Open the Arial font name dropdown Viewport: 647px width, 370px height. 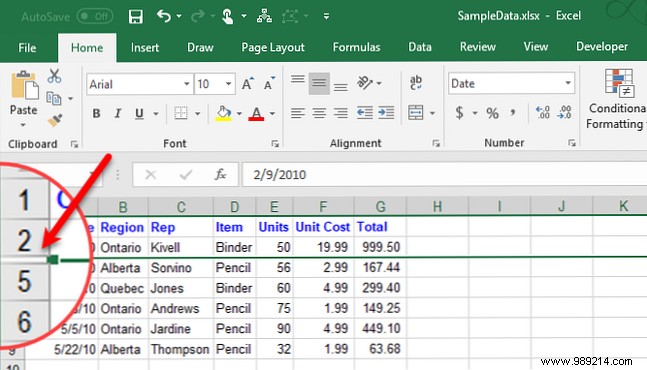[187, 84]
